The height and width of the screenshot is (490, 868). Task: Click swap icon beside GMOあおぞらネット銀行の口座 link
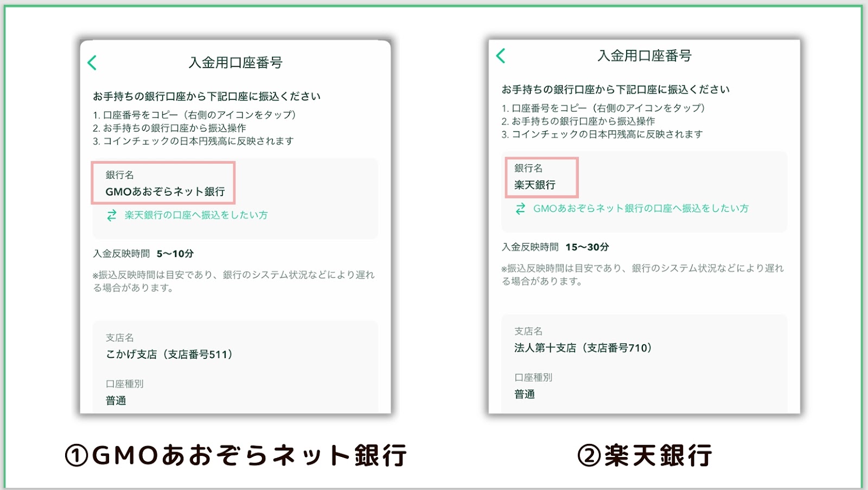[520, 209]
